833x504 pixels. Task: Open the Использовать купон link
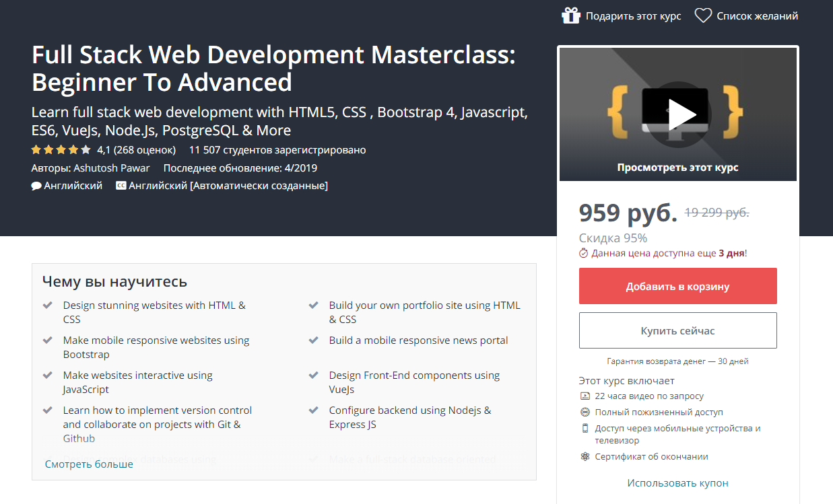tap(677, 483)
